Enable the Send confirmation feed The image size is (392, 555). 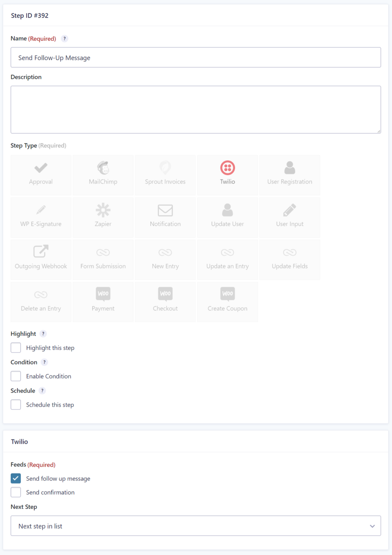[x=16, y=492]
